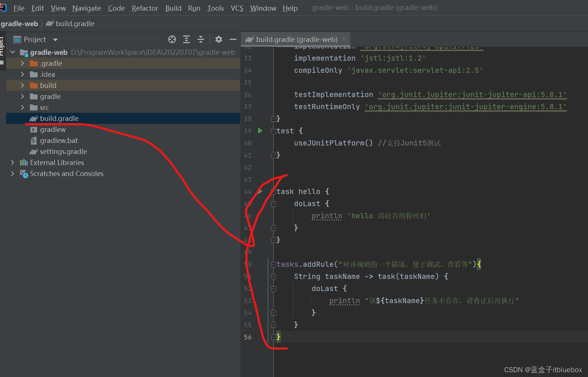Select the .idea folder row
Image resolution: width=588 pixels, height=377 pixels.
point(123,74)
